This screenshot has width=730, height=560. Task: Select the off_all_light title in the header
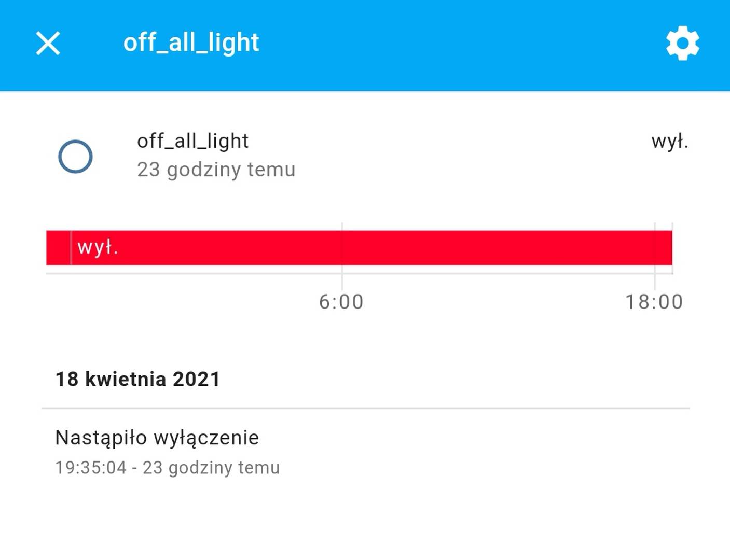click(x=191, y=43)
